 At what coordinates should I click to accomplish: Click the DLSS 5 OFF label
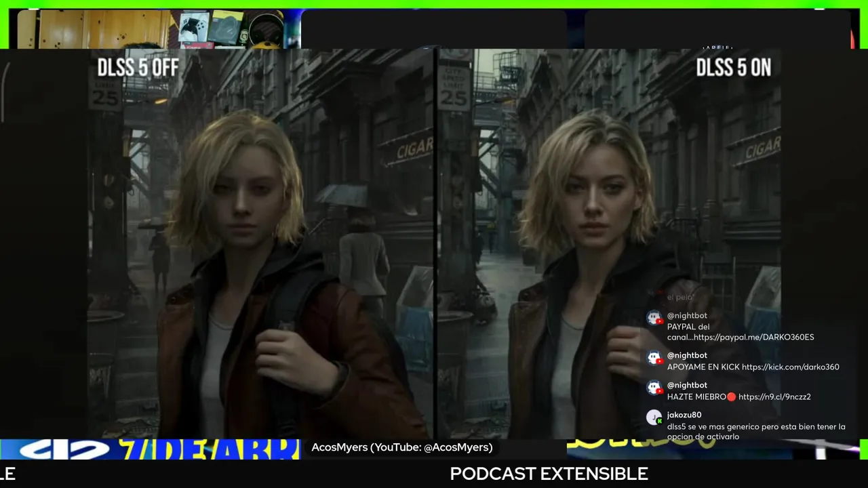(x=138, y=67)
